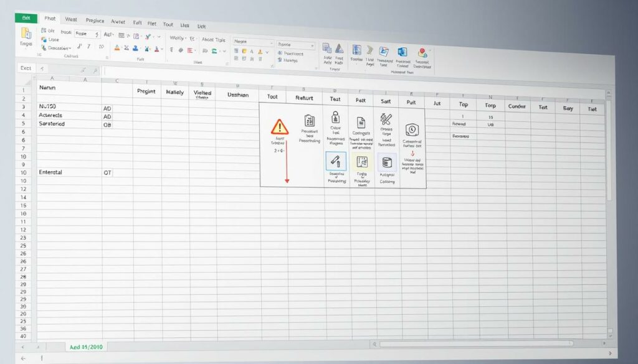Click the orange font color A icon

(117, 48)
